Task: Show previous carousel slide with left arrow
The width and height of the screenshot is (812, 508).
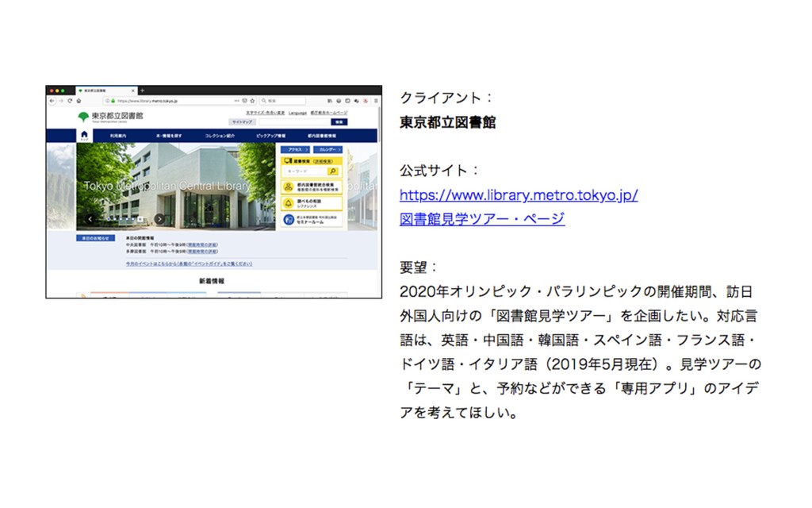Action: coord(90,219)
